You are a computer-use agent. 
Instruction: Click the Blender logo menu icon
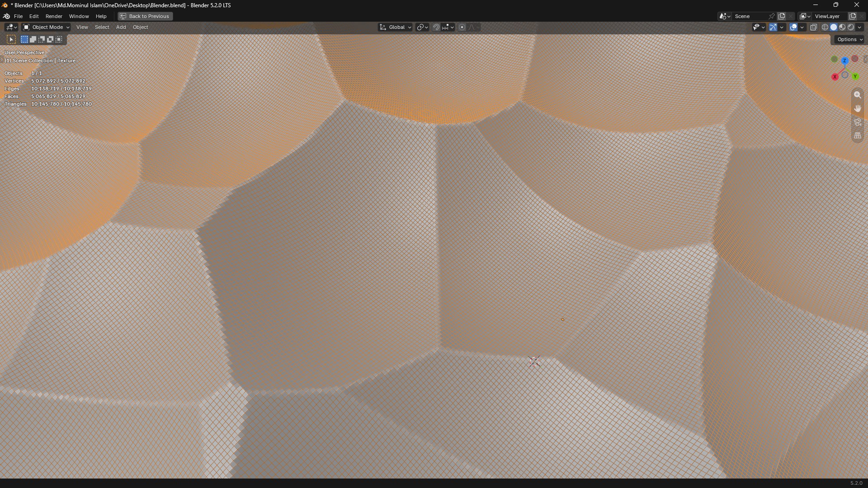7,16
